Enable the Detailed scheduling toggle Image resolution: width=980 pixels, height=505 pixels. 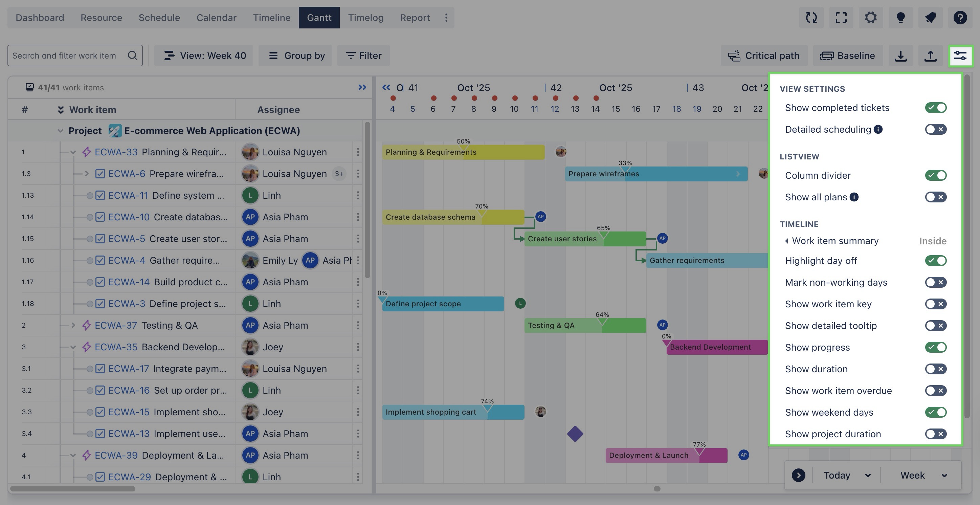(935, 129)
